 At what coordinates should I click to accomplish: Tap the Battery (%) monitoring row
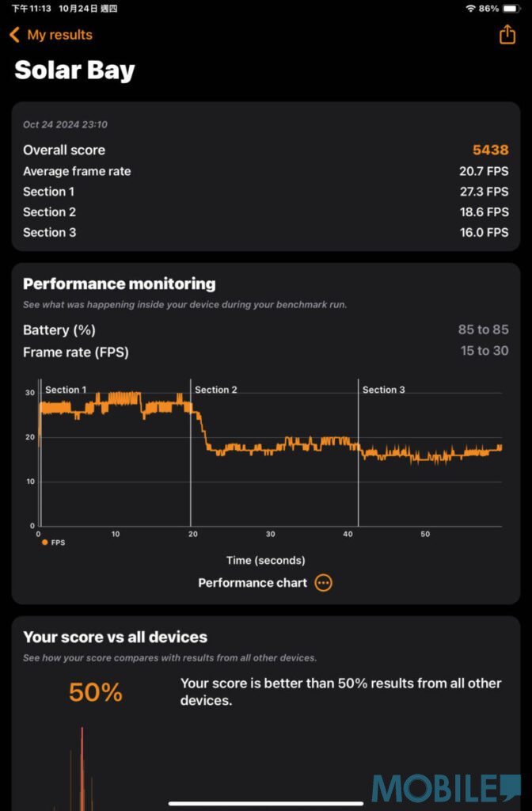265,330
